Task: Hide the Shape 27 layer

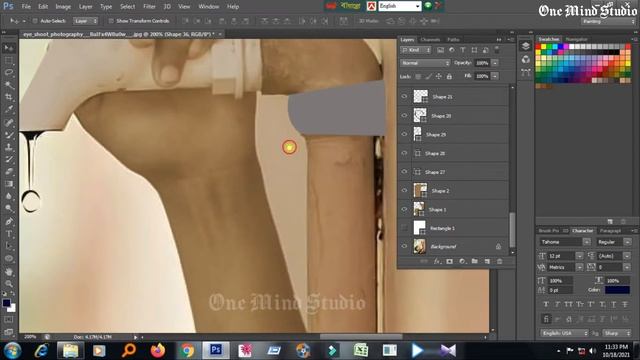Action: 404,172
